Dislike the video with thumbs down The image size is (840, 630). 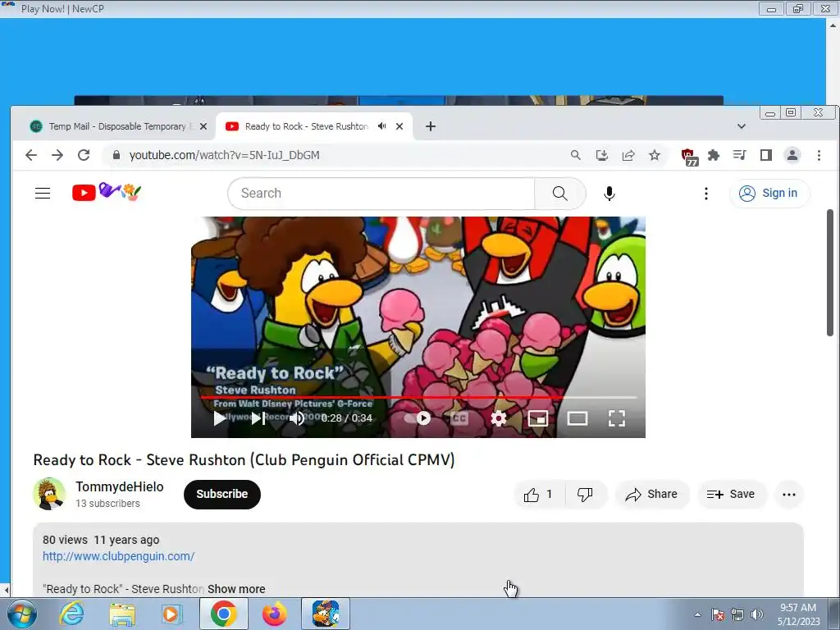coord(585,495)
